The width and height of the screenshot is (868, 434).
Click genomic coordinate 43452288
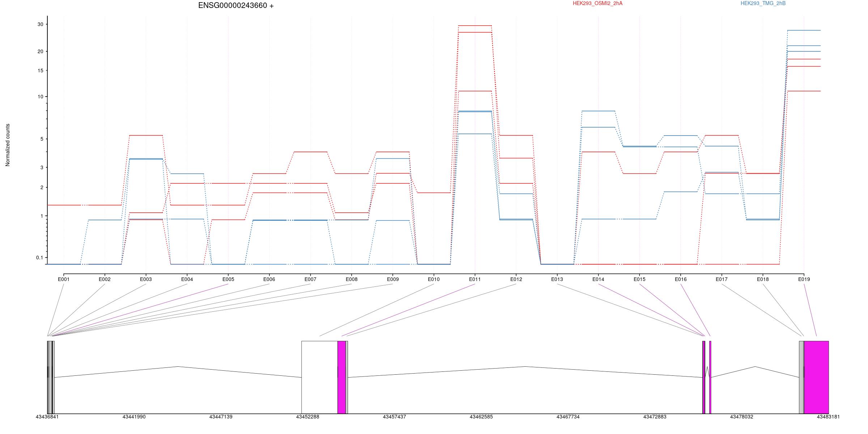pyautogui.click(x=307, y=417)
